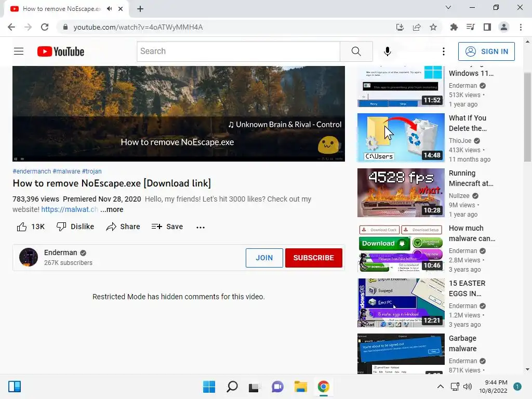Open ThioJoe C:\Users video thumbnail

(401, 137)
